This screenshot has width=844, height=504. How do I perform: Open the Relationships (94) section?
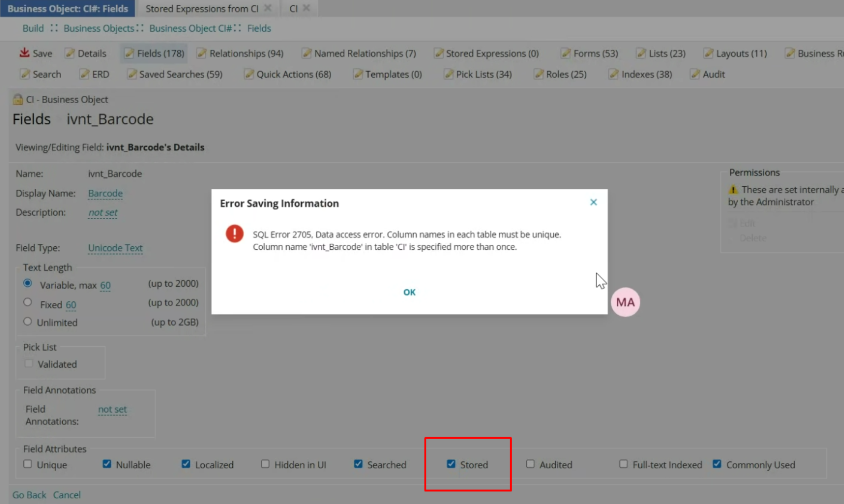(x=240, y=53)
